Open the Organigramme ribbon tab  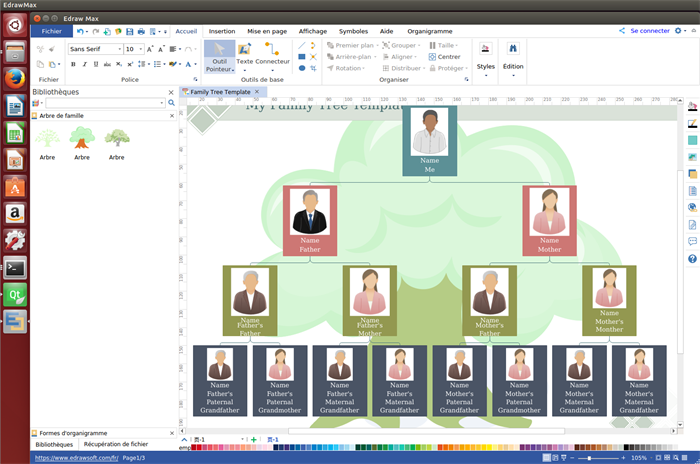pyautogui.click(x=429, y=31)
